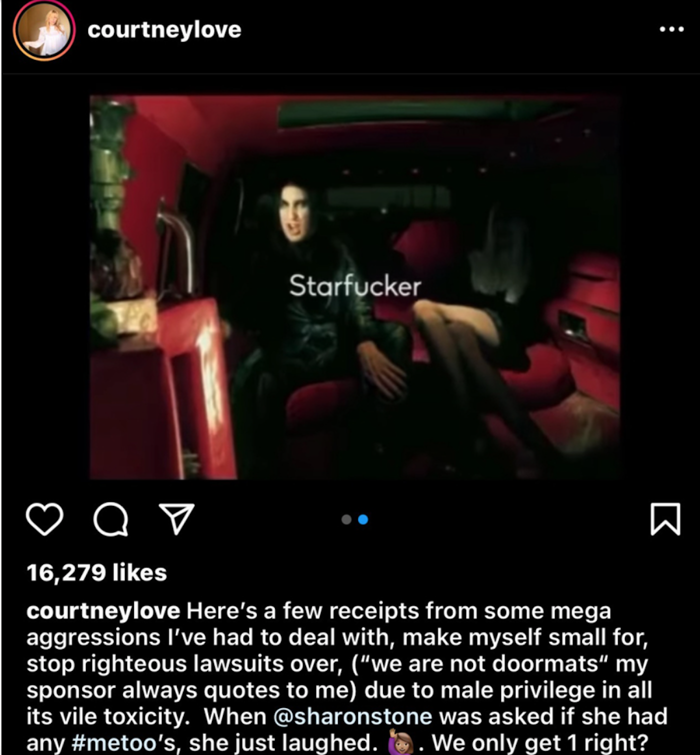View courtneylove's story from profile picture
Screen dimensions: 700x755
[44, 30]
